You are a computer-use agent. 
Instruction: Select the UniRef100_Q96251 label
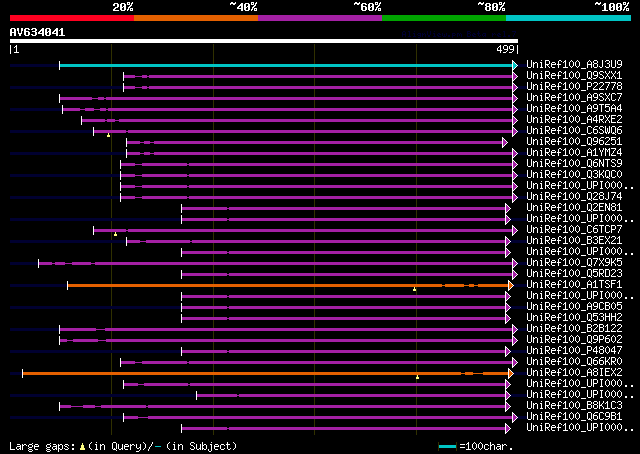click(574, 142)
